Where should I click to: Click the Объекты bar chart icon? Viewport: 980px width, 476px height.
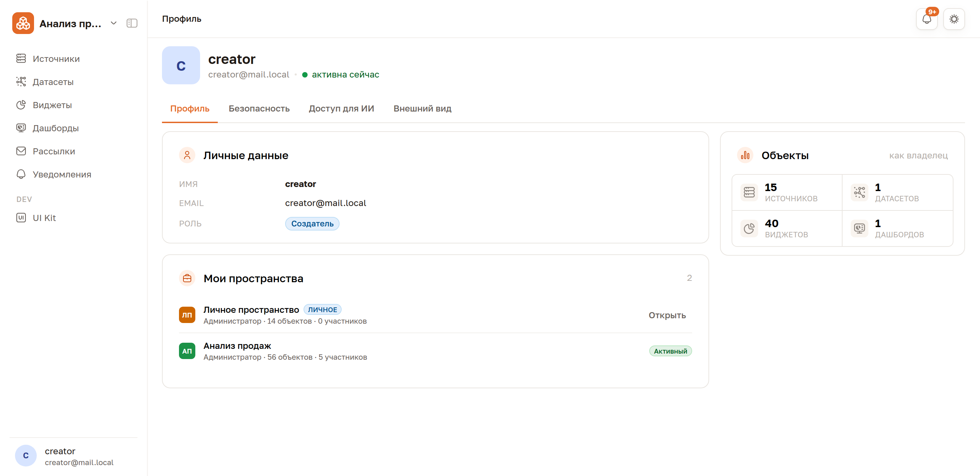click(745, 155)
